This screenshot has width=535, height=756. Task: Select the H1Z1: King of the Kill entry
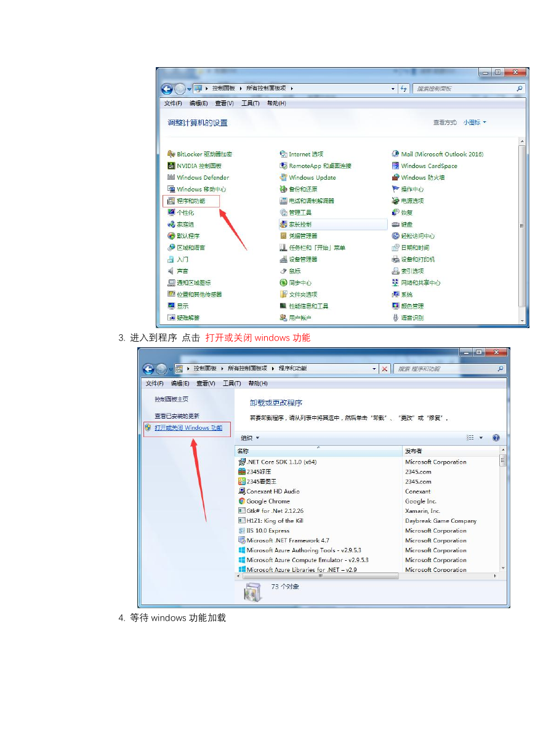point(368,521)
